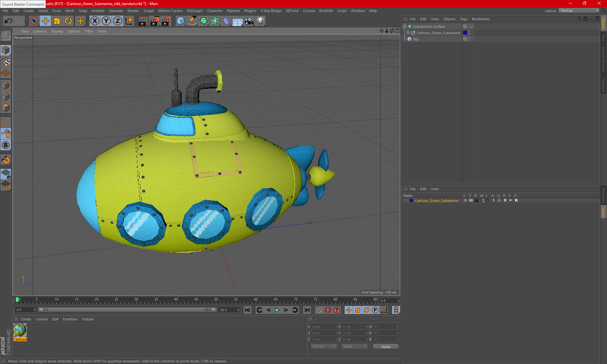
Task: Click blue color swatch in Layers manager
Action: pos(411,201)
